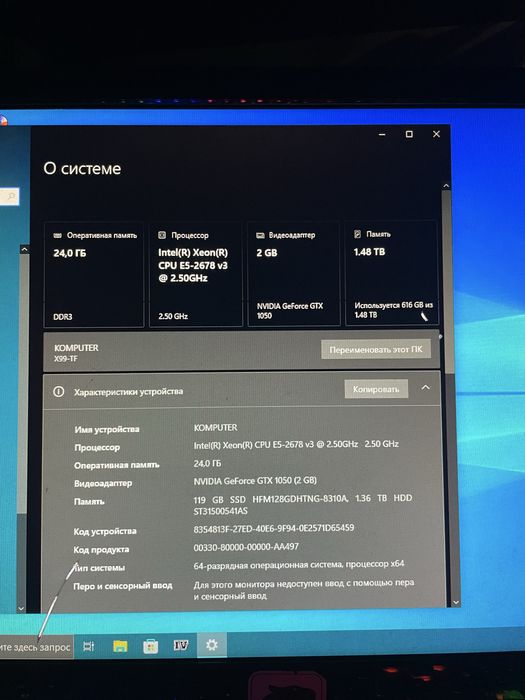Open the GeForce GTX 1050 video card
Screen dimensions: 525x700
tap(294, 274)
